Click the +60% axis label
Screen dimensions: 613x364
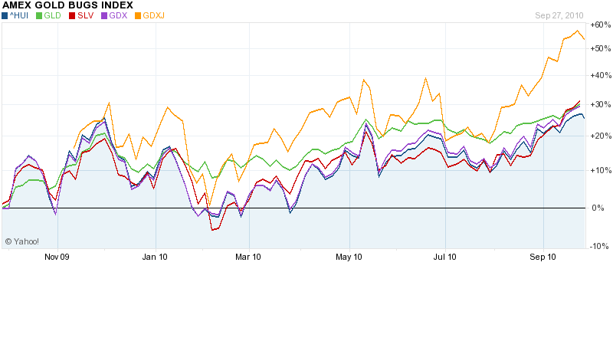click(601, 25)
